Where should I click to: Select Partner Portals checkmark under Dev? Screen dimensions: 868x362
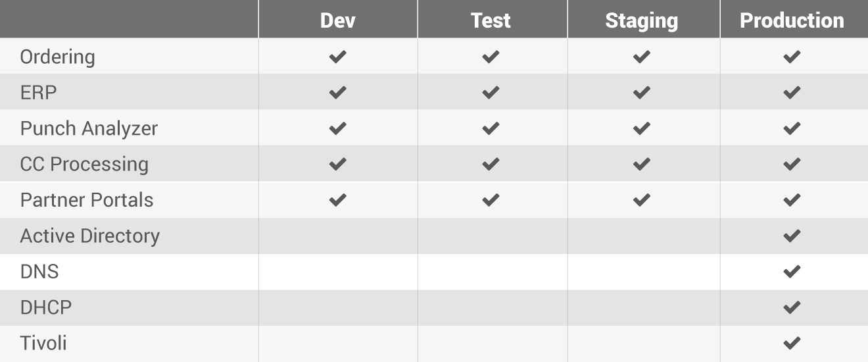337,200
